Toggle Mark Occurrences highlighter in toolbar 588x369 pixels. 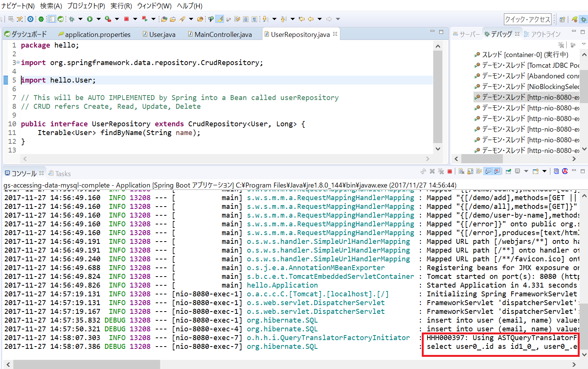tap(220, 19)
